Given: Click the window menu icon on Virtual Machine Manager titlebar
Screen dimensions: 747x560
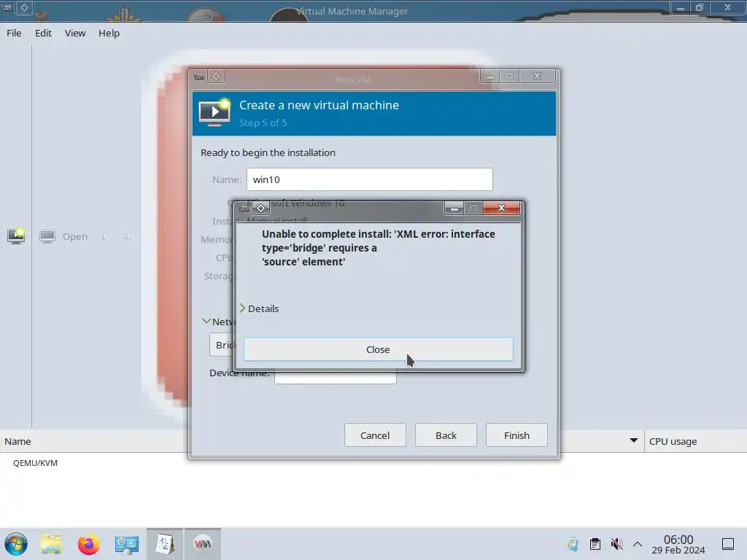Looking at the screenshot, I should click(7, 7).
